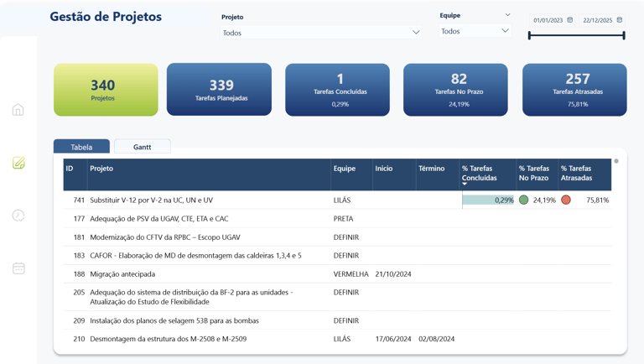Click the end date calendar icon
644x364 pixels.
click(620, 20)
